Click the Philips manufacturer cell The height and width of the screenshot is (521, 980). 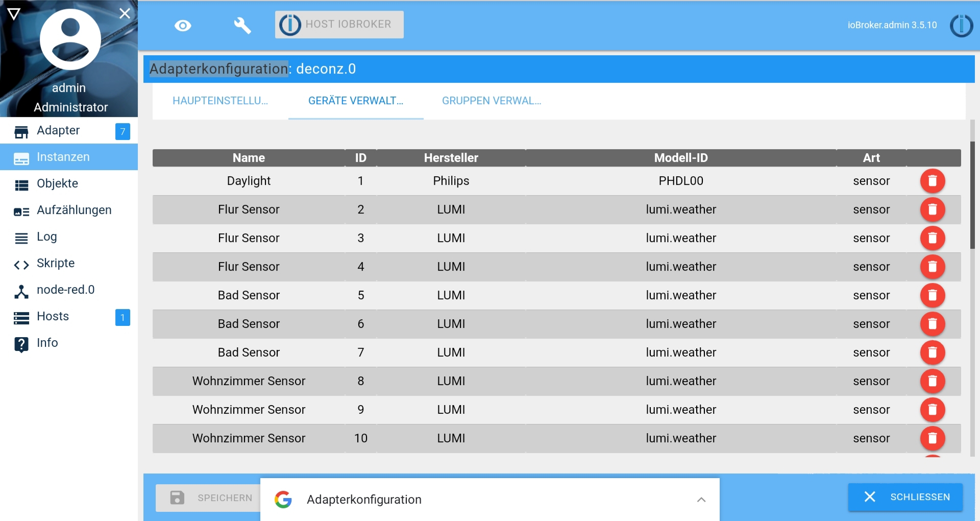click(451, 181)
